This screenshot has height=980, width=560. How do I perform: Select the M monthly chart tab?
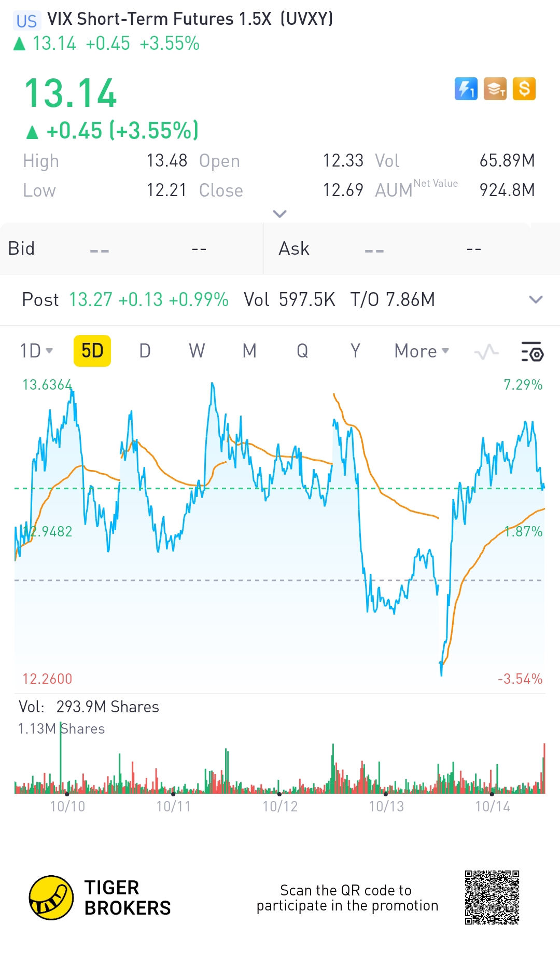point(249,351)
